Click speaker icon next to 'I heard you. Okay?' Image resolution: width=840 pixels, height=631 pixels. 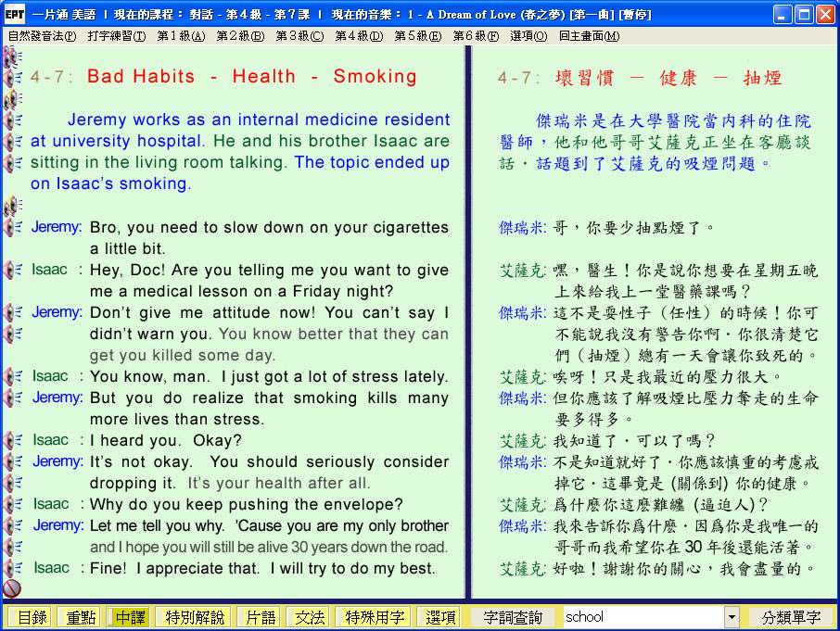pos(12,440)
